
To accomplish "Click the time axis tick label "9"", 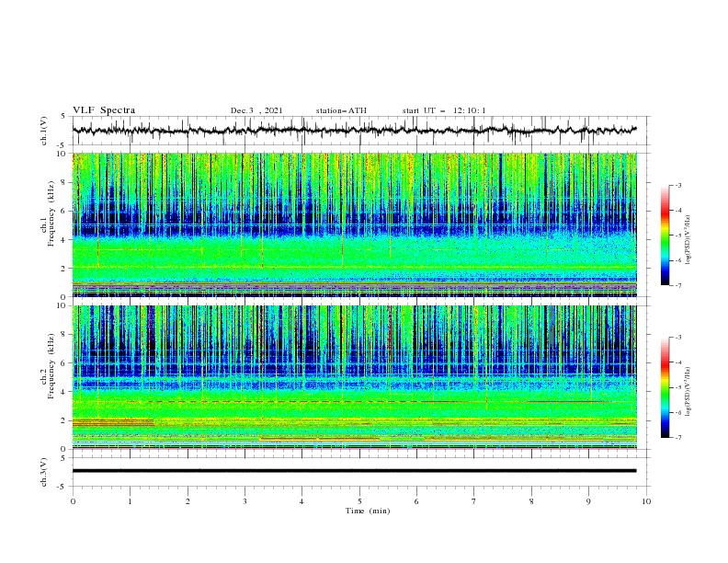I will tap(588, 501).
